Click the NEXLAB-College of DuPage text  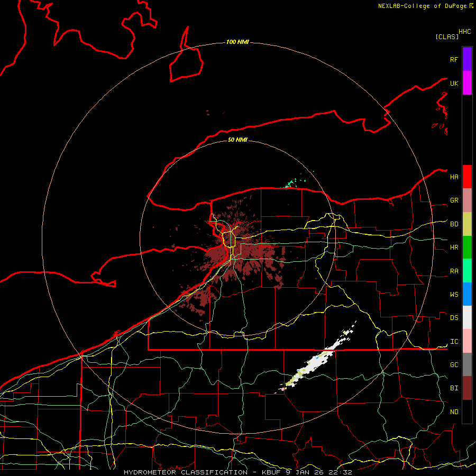coord(422,6)
